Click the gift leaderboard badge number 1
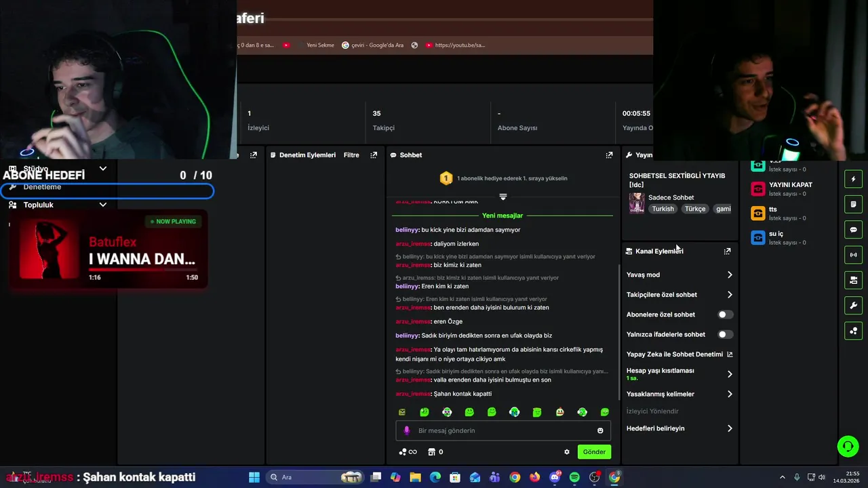The height and width of the screenshot is (488, 868). (446, 178)
